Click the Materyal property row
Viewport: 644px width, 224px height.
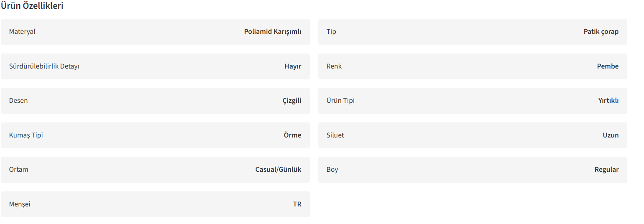point(155,32)
